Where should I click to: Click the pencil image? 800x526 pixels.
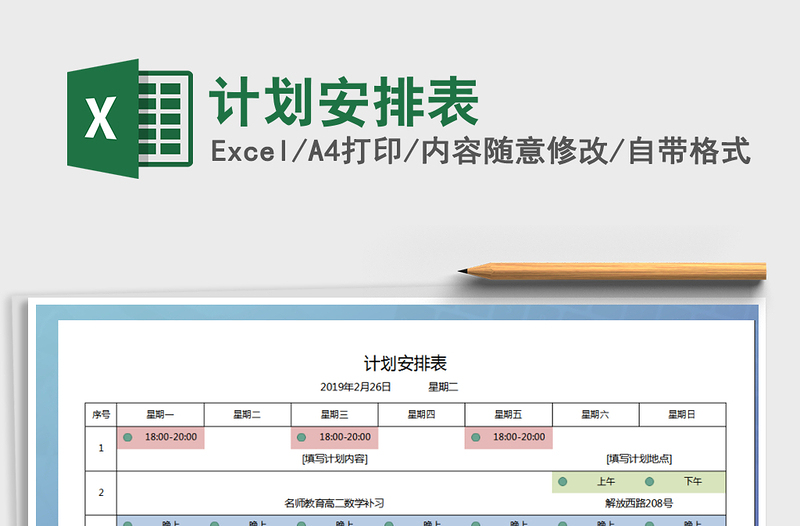coord(612,271)
